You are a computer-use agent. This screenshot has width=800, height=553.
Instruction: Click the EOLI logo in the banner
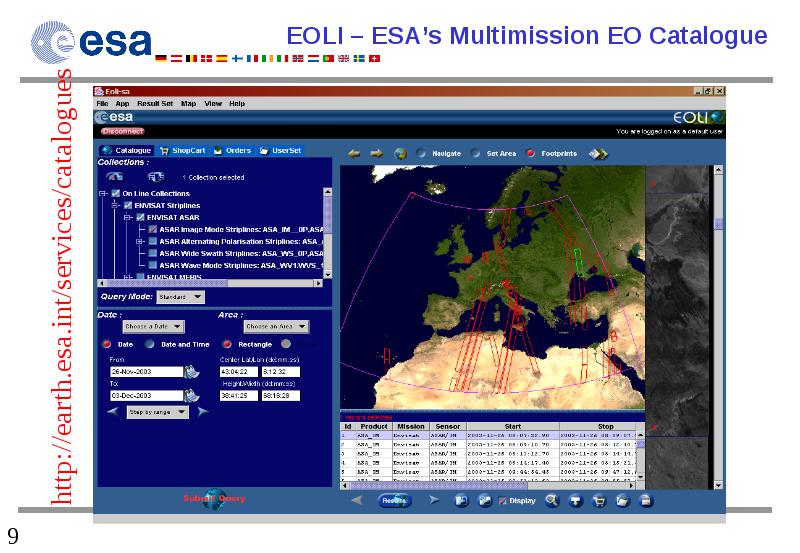[x=698, y=117]
